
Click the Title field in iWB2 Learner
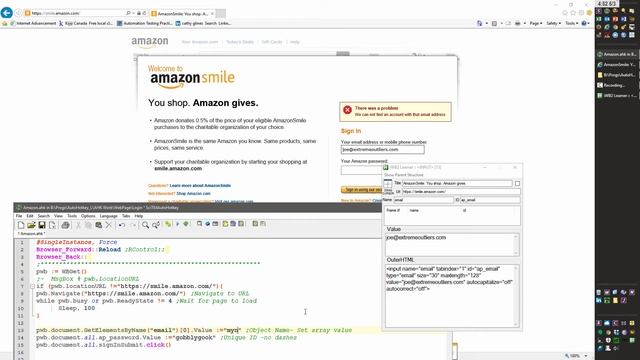(x=457, y=184)
